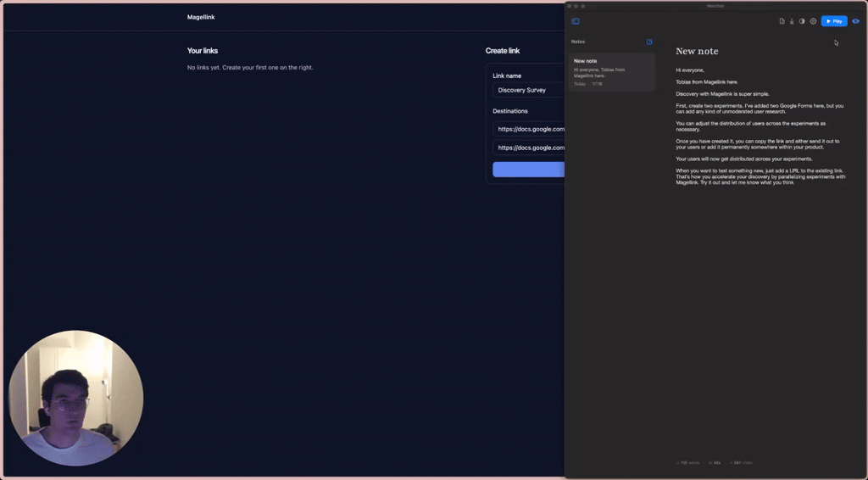Click the 'Create link' heading
Viewport: 868px width, 480px height.
[503, 50]
